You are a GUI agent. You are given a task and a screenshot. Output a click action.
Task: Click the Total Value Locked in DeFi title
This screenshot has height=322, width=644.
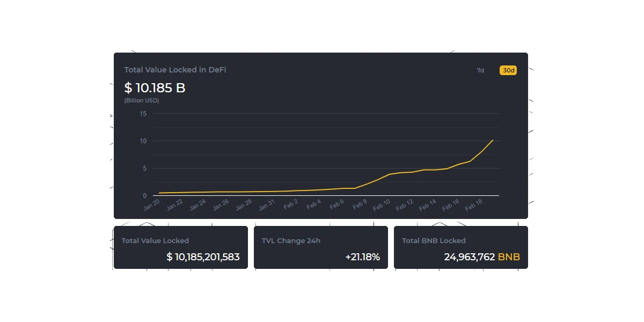click(175, 70)
